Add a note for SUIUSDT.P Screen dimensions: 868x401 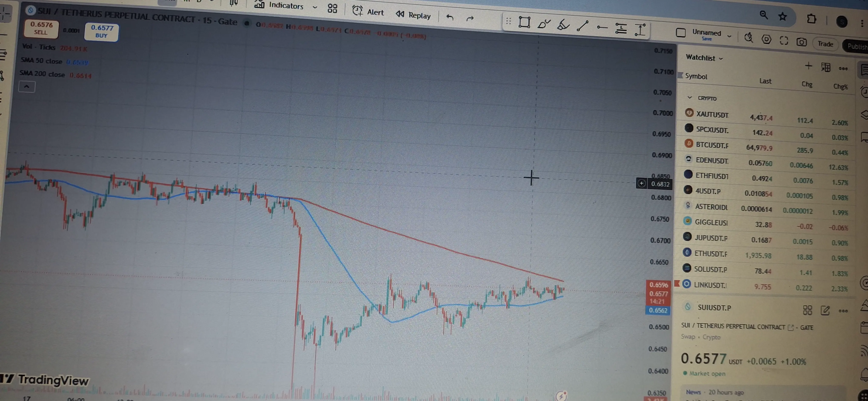click(825, 310)
